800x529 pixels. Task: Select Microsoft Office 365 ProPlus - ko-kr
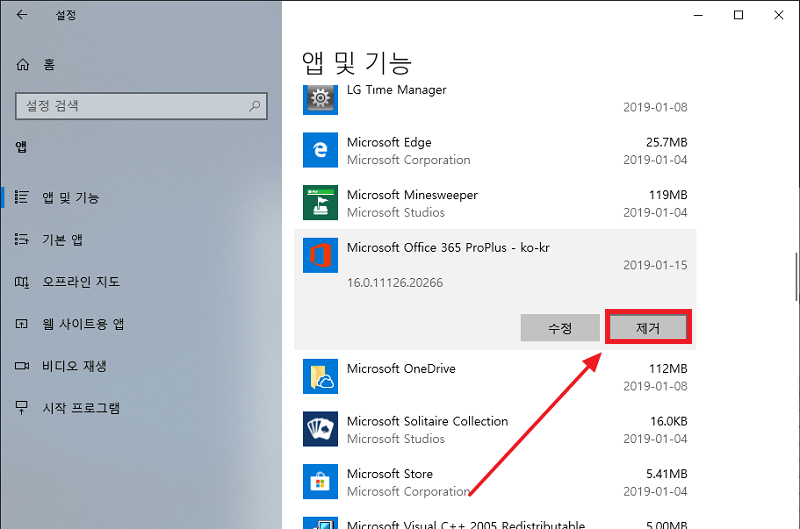tap(448, 247)
